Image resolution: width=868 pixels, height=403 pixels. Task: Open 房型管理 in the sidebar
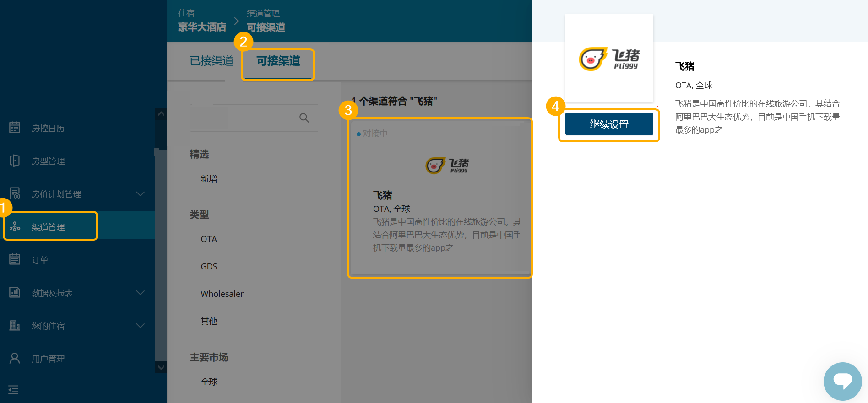pyautogui.click(x=48, y=161)
